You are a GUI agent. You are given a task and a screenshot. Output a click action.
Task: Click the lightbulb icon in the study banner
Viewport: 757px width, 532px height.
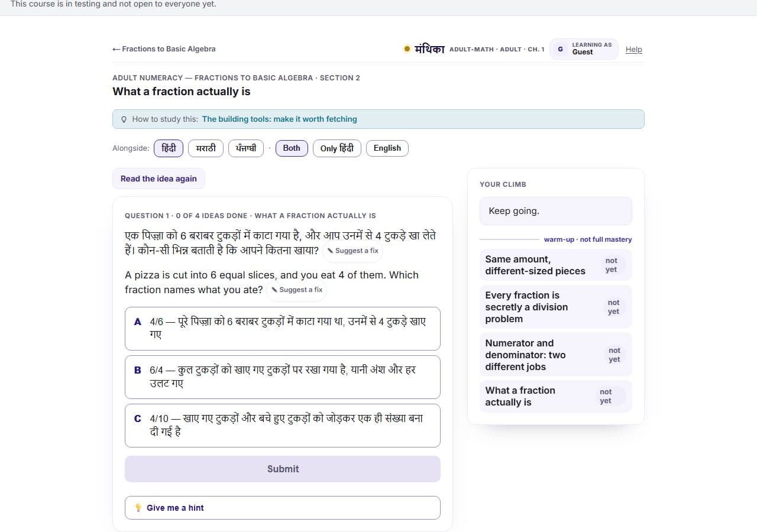pyautogui.click(x=124, y=119)
